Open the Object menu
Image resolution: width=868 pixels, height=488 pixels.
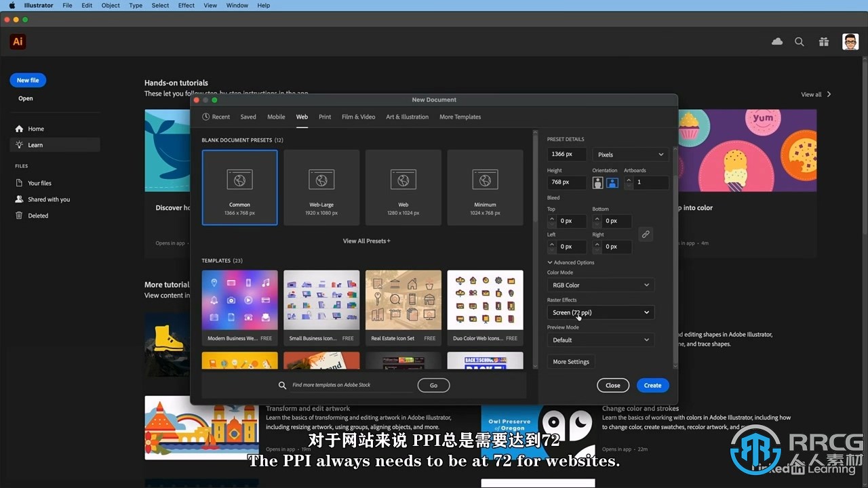[x=111, y=5]
